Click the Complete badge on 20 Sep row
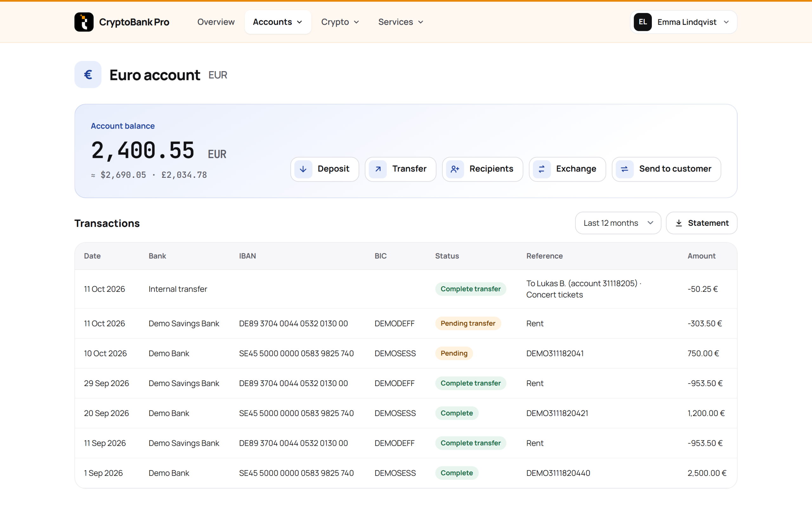Image resolution: width=812 pixels, height=508 pixels. coord(457,413)
